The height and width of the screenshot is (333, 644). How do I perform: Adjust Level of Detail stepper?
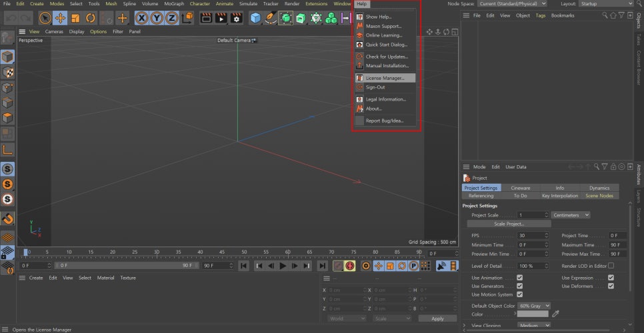(546, 266)
